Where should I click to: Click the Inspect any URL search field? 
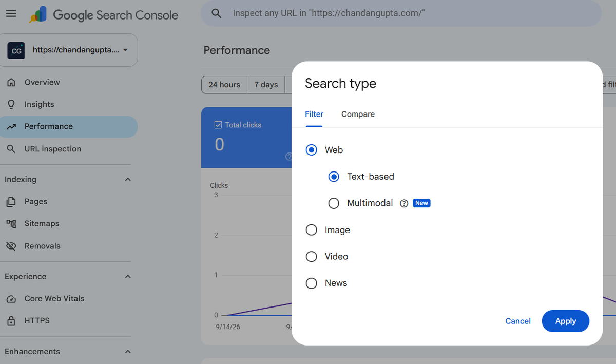click(x=400, y=13)
